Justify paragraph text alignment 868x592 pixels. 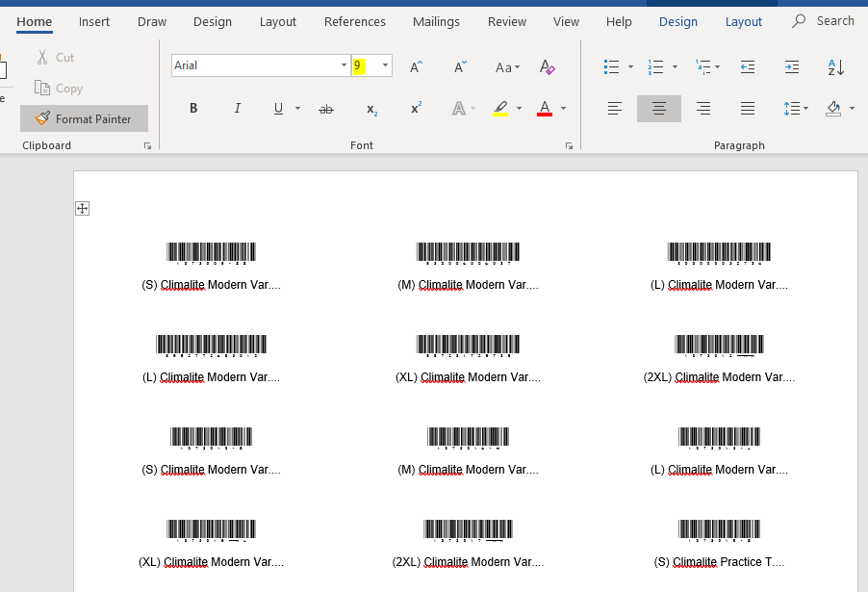(x=748, y=109)
